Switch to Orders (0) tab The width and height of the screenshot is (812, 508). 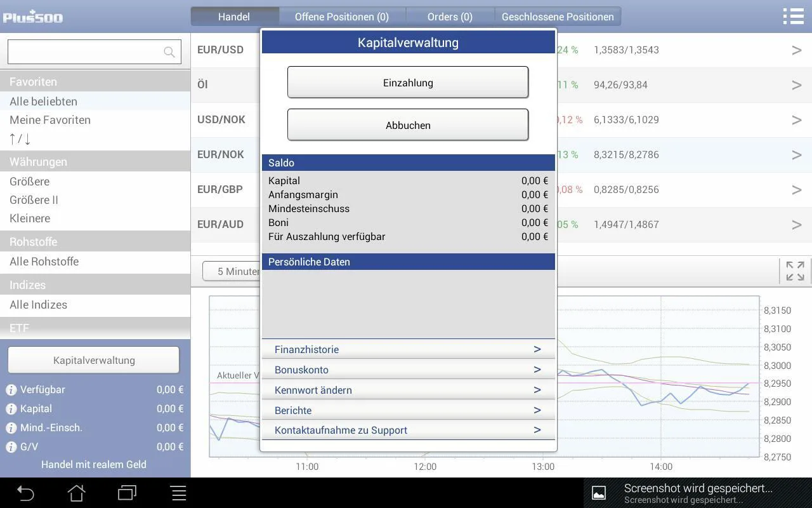click(x=450, y=17)
